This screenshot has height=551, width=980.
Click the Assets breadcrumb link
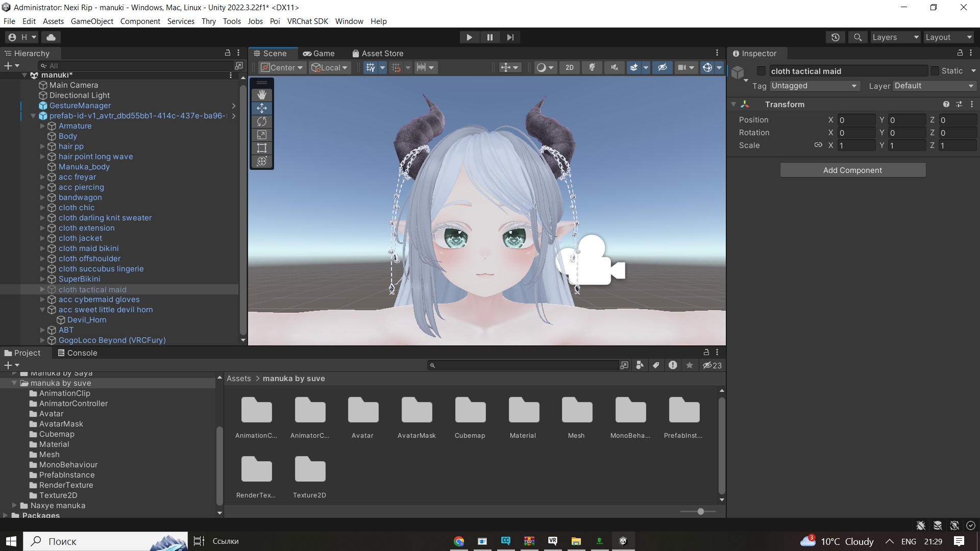pos(239,379)
